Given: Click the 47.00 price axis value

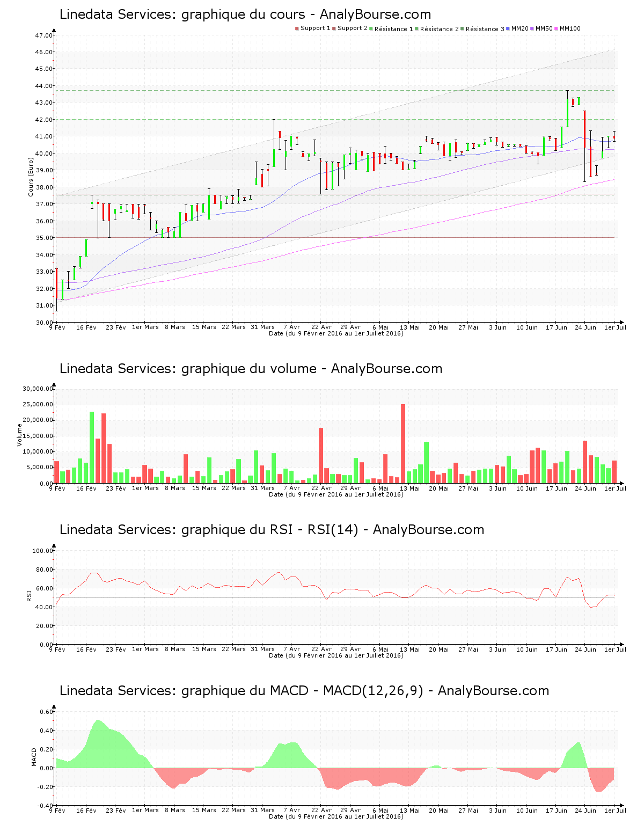Looking at the screenshot, I should pyautogui.click(x=44, y=35).
